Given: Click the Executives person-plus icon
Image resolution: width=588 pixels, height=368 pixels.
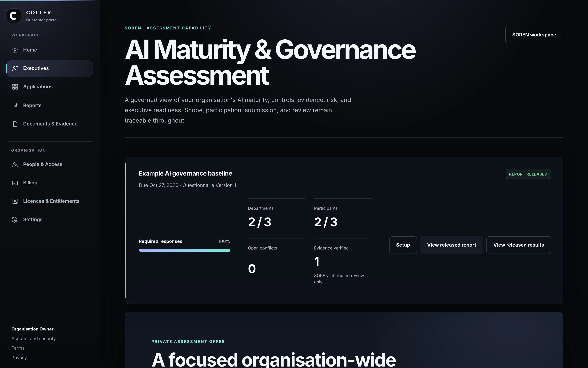Looking at the screenshot, I should (x=15, y=68).
